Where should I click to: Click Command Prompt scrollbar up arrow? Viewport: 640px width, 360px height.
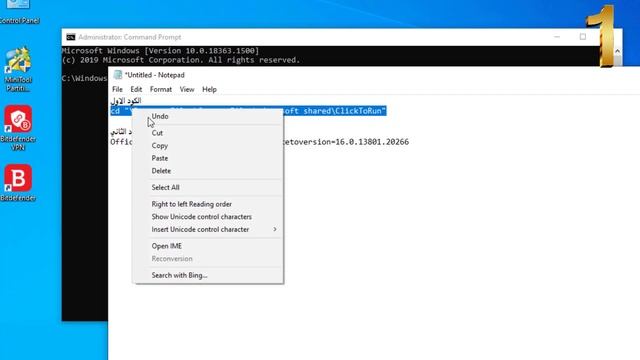pos(618,51)
